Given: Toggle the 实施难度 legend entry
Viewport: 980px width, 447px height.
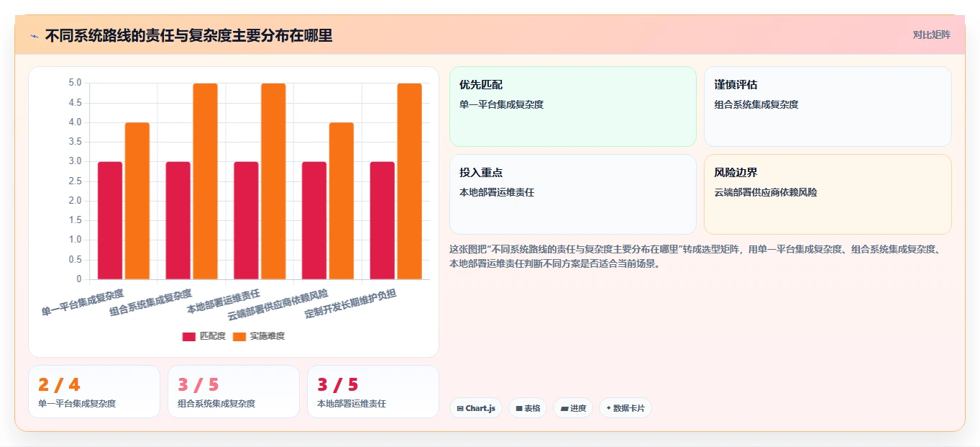Looking at the screenshot, I should tap(259, 336).
